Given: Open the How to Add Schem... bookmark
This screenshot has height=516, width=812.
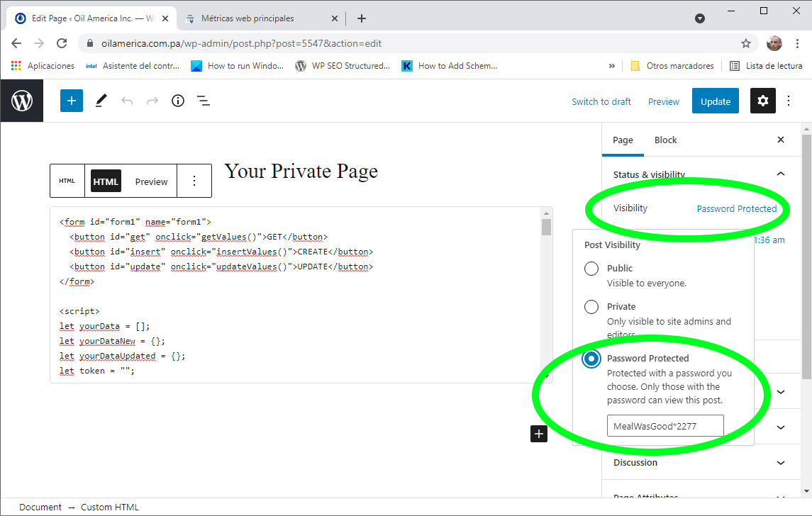Looking at the screenshot, I should coord(450,66).
